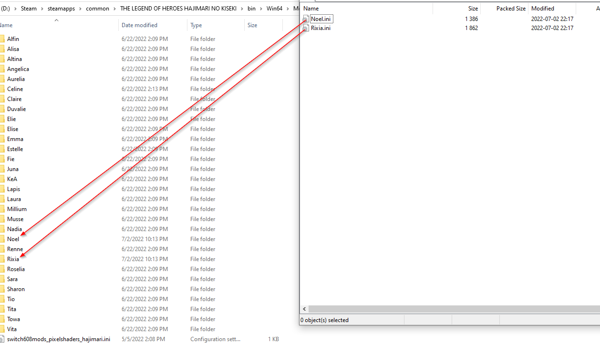Click the 5/5/2022 2:08 PM date entry

pos(143,339)
